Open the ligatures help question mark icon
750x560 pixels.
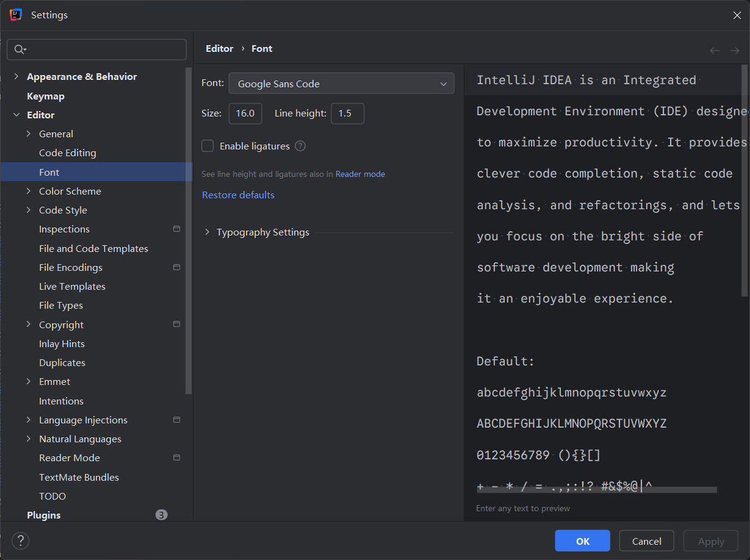coord(300,146)
